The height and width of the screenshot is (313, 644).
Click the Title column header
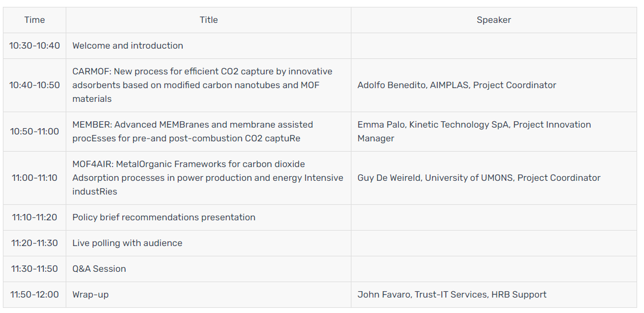(x=209, y=20)
